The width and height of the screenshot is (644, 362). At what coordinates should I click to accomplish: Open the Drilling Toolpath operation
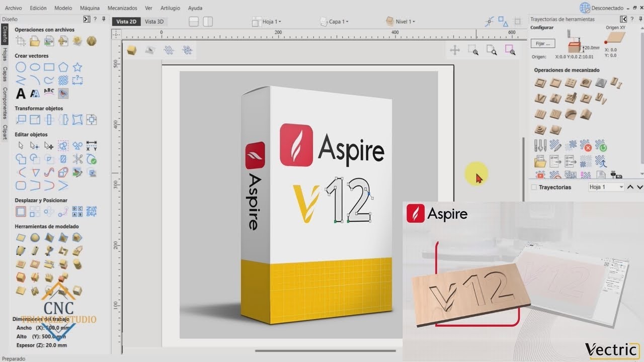coord(571,83)
